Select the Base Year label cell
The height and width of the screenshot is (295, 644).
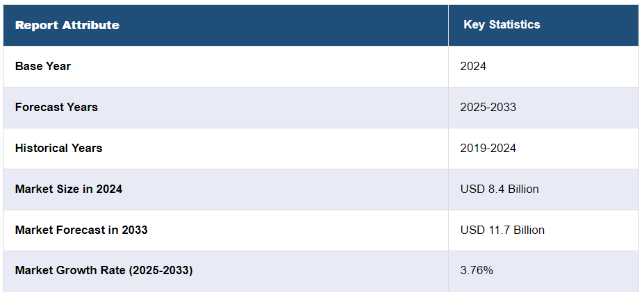click(x=43, y=67)
